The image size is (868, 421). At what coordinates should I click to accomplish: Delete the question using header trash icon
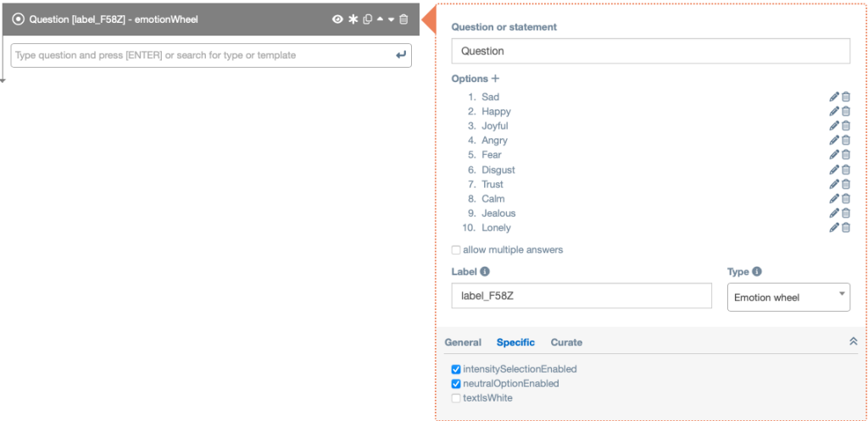[x=403, y=19]
